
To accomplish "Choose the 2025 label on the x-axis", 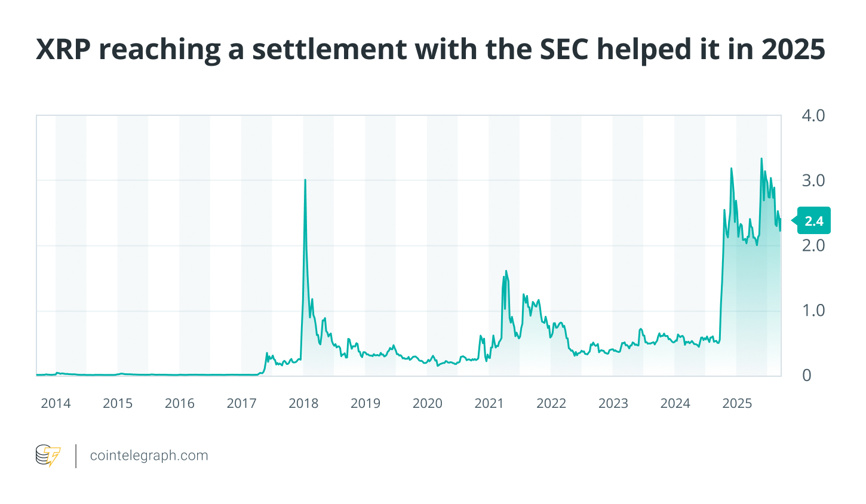I will coord(737,404).
